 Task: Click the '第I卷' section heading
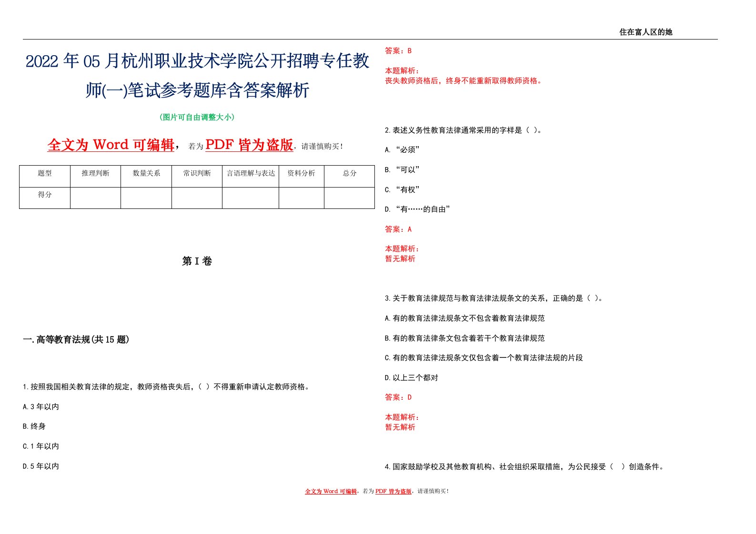click(197, 261)
